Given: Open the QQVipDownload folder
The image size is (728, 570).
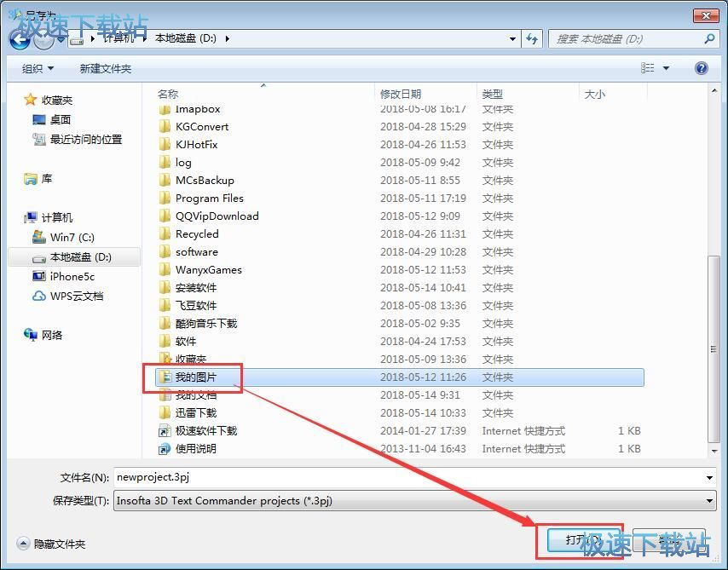Looking at the screenshot, I should tap(215, 216).
